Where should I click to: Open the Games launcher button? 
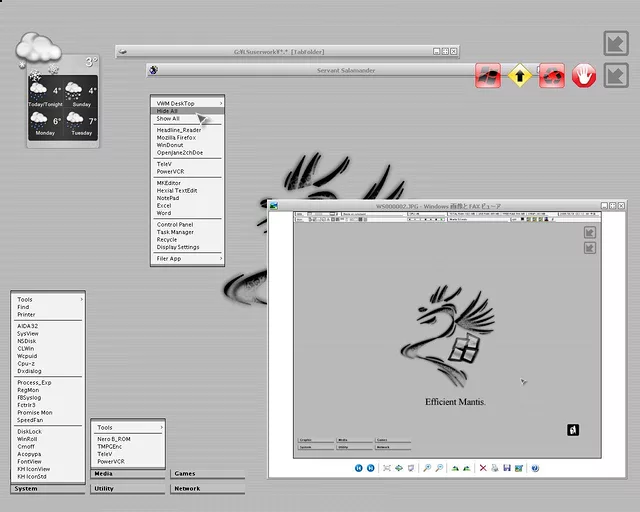(x=207, y=474)
